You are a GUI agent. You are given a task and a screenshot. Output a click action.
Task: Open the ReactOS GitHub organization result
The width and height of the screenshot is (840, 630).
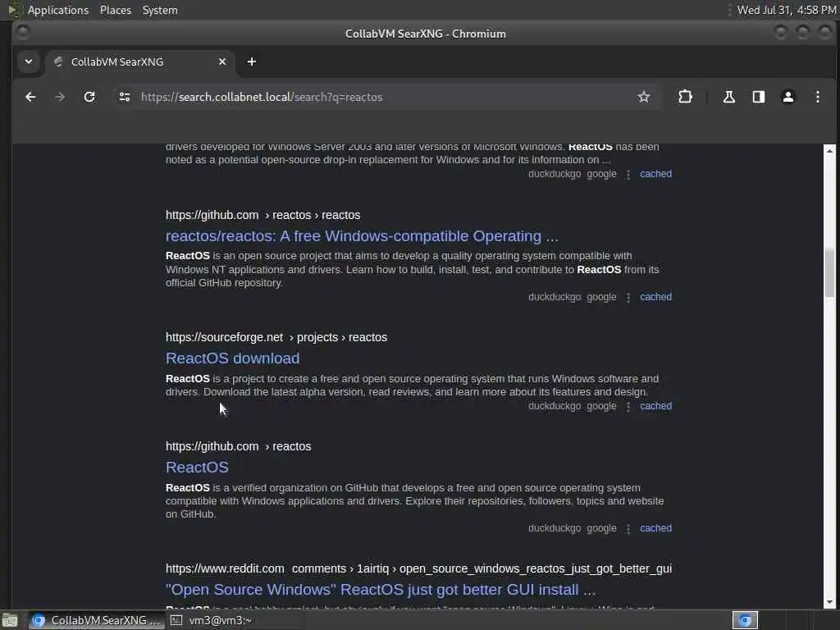coord(197,468)
